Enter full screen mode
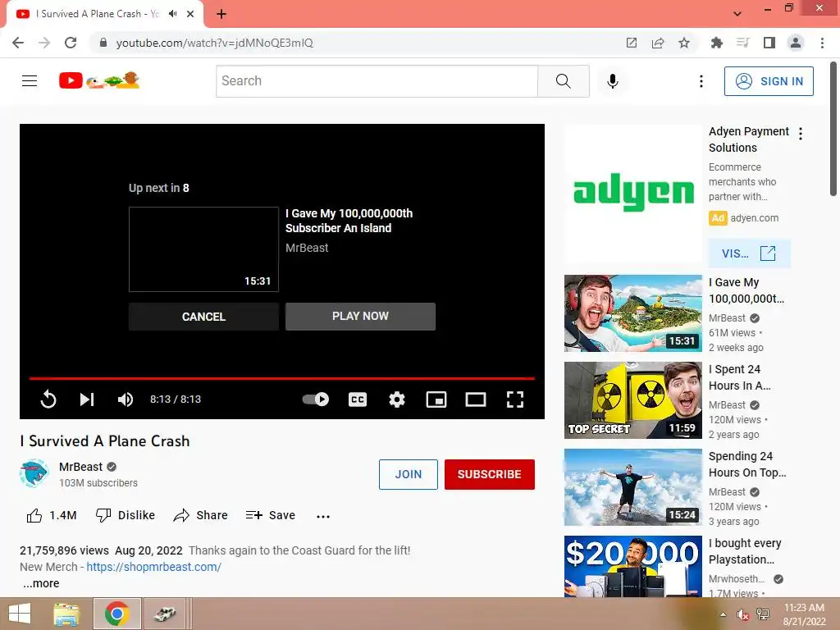Screen dimensions: 840x630 click(515, 399)
